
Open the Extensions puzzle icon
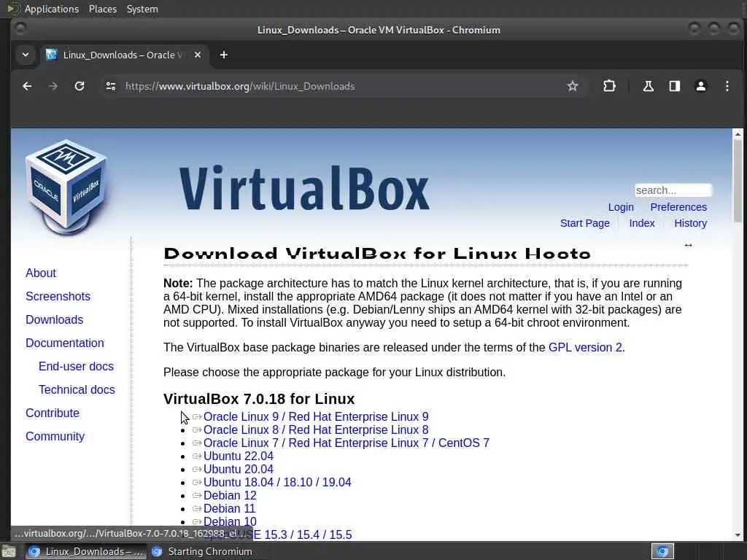(x=609, y=86)
